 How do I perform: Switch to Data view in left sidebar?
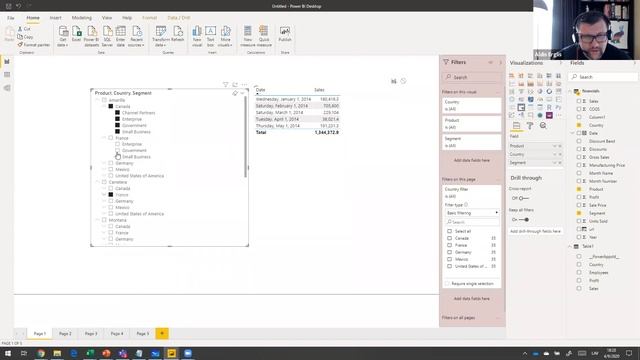[7, 75]
